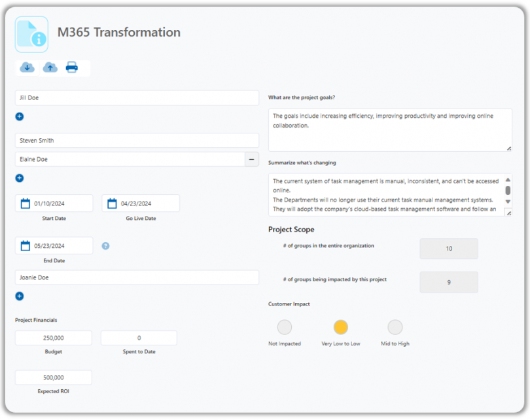Click the Expected ROI input field
Image resolution: width=530 pixels, height=420 pixels.
pos(53,377)
